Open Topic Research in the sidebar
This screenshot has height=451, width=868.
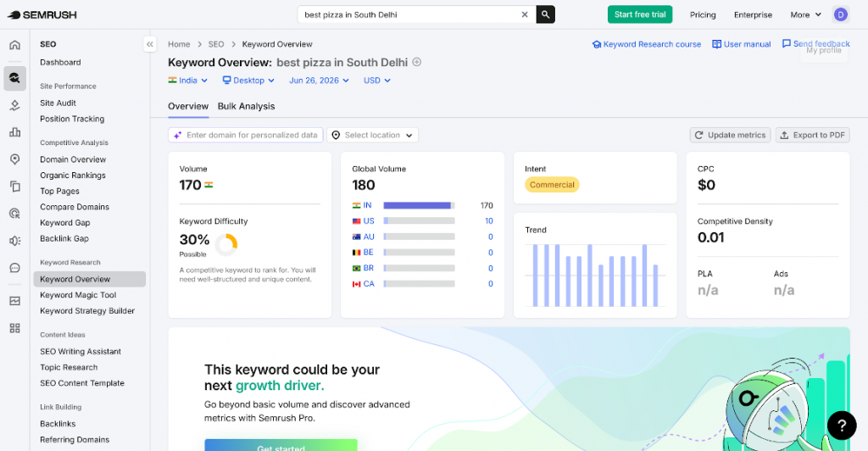click(69, 367)
